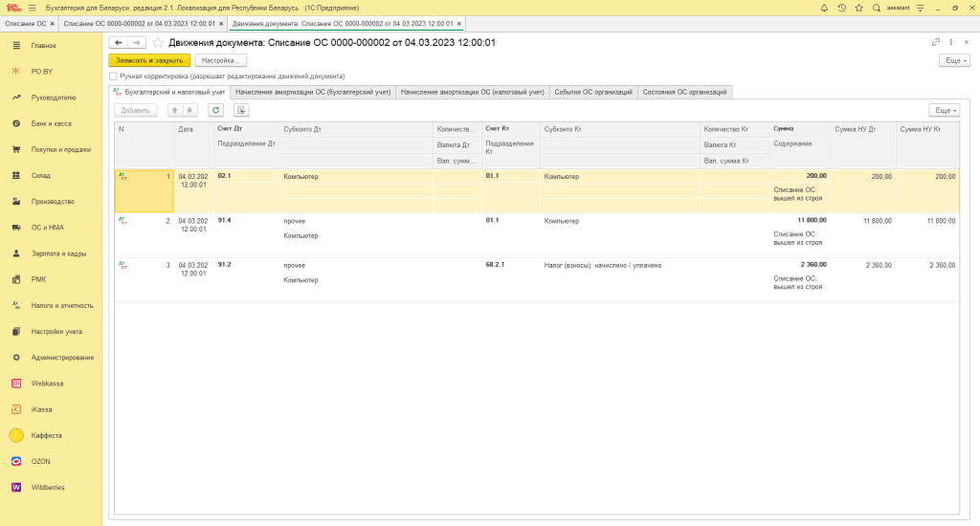
Task: Click Добавить button
Action: pyautogui.click(x=136, y=111)
